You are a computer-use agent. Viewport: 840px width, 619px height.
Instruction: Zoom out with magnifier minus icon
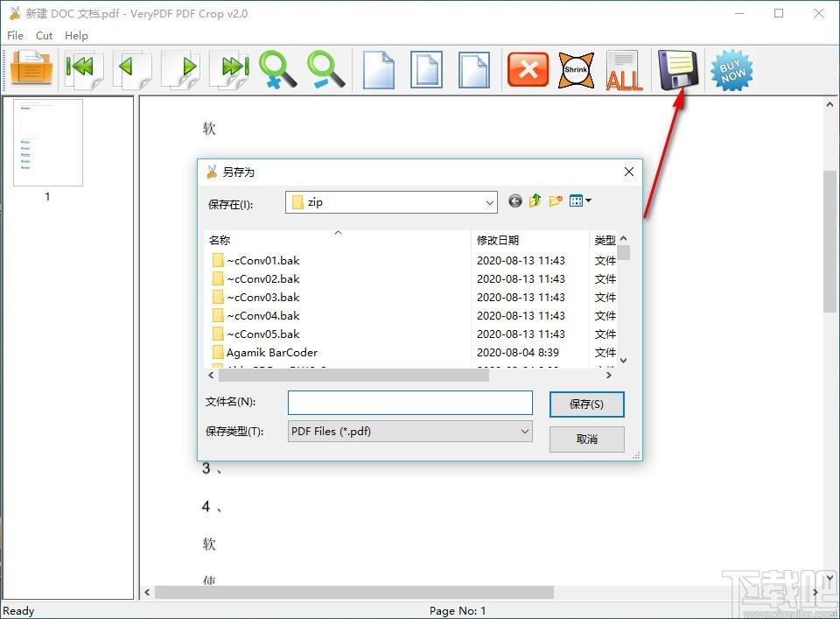325,69
